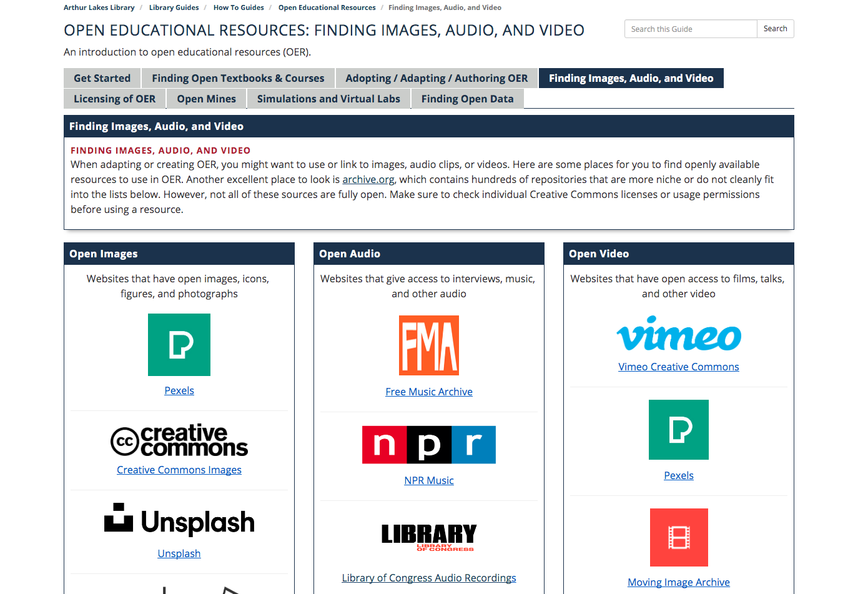The height and width of the screenshot is (594, 868).
Task: Go to Arthur Lakes Library breadcrumb
Action: click(99, 7)
